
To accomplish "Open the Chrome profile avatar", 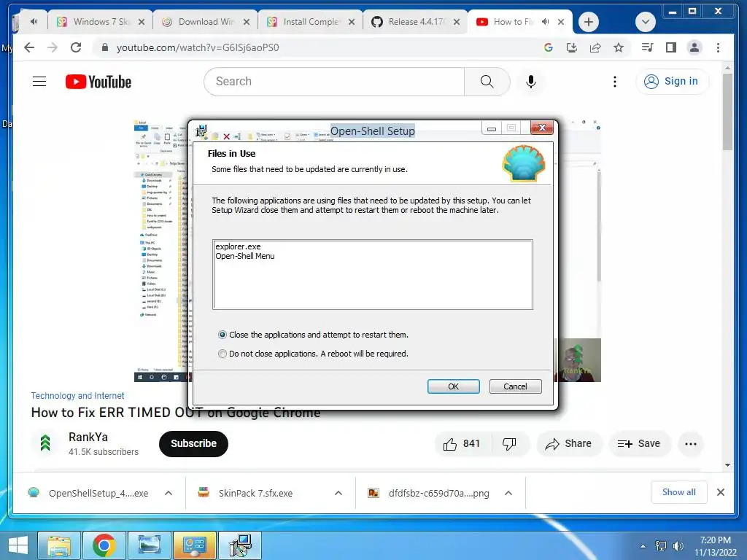I will coord(694,47).
